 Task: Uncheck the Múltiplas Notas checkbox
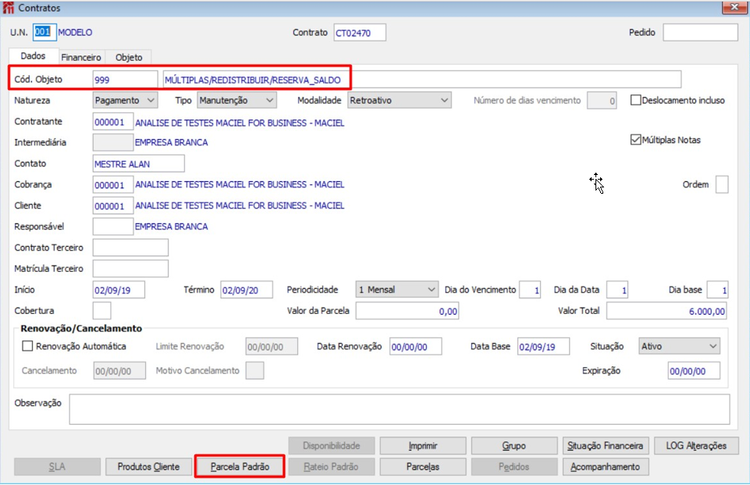pyautogui.click(x=635, y=140)
